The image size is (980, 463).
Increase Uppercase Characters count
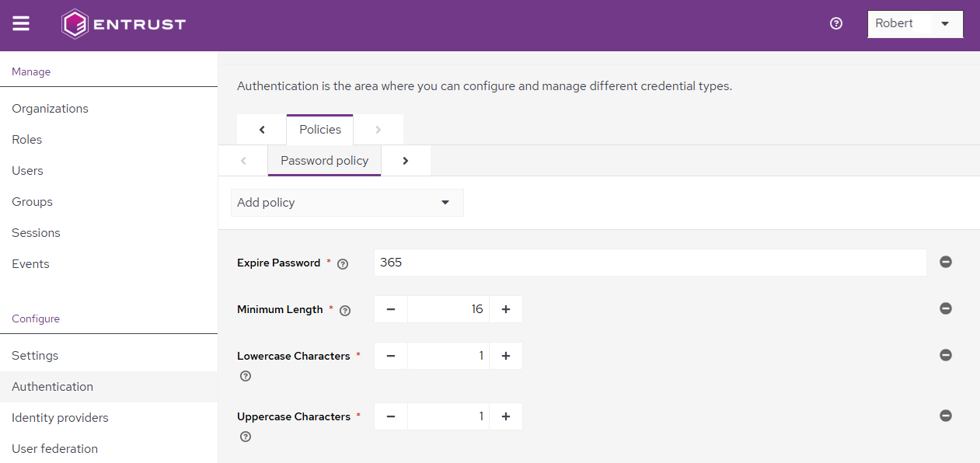click(506, 416)
